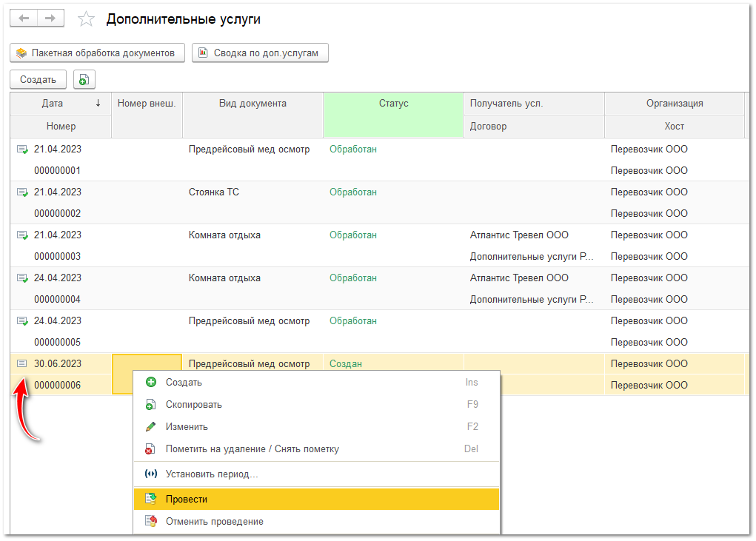
Task: Click the Вид документа column header
Action: (x=252, y=104)
